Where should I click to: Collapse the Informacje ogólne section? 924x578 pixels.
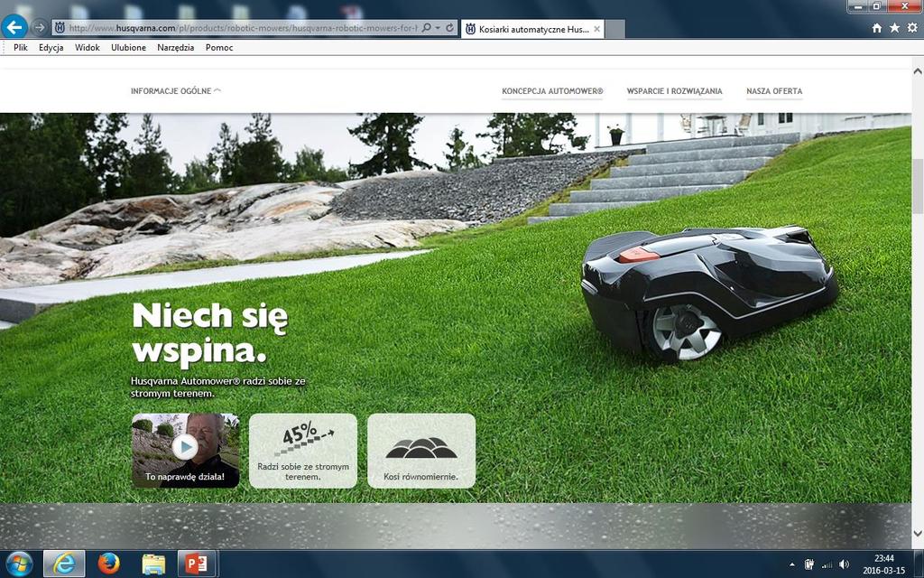click(176, 91)
